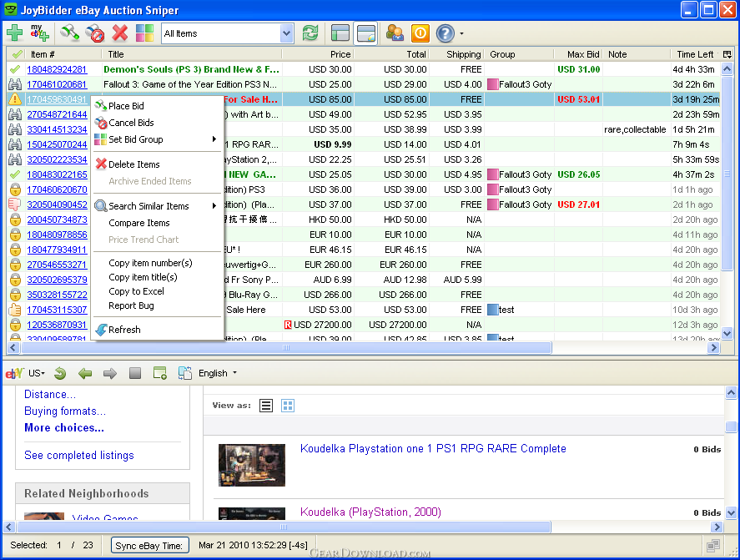The image size is (740, 560).
Task: Choose Cancel Bids in context menu
Action: [x=131, y=123]
